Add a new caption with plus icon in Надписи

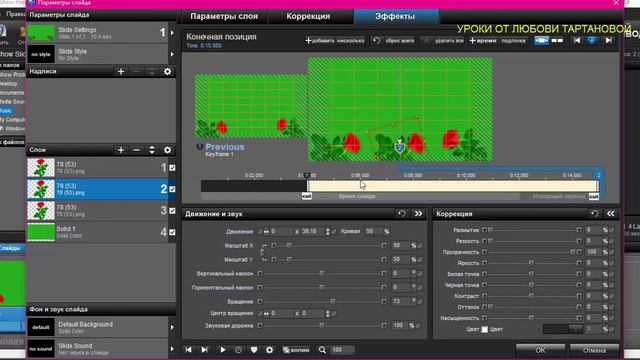click(x=121, y=71)
